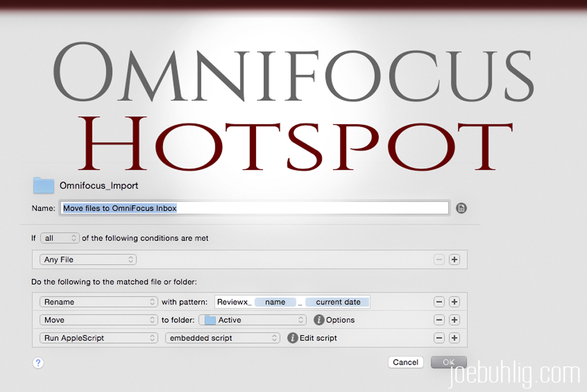Add an action after the Rename row
The image size is (587, 392).
click(454, 302)
